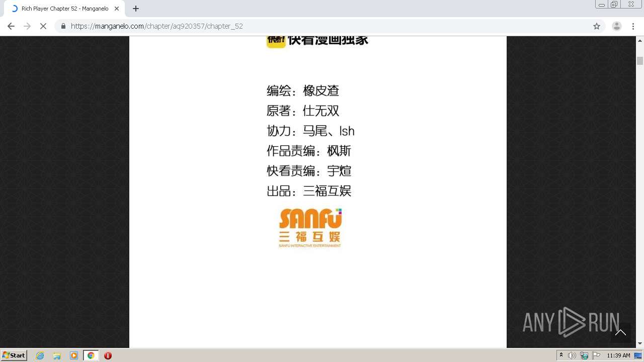Image resolution: width=644 pixels, height=362 pixels.
Task: Open a new browser tab
Action: click(136, 9)
